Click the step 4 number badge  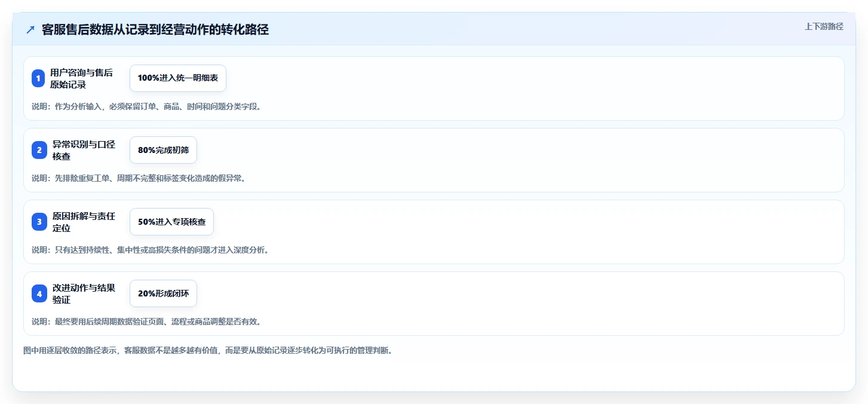click(x=39, y=293)
